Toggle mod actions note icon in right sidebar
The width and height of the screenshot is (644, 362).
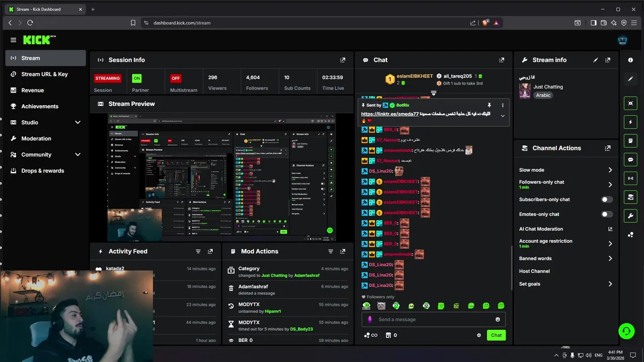point(630,141)
